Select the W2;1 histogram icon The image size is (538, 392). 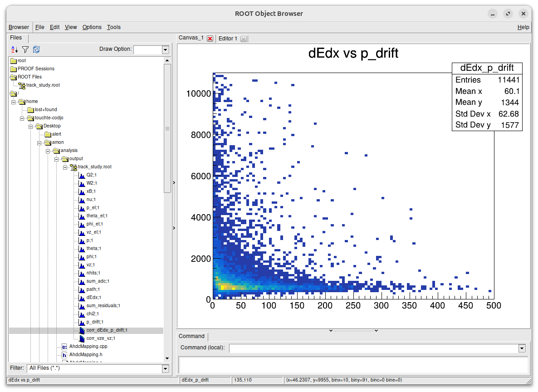[x=82, y=183]
